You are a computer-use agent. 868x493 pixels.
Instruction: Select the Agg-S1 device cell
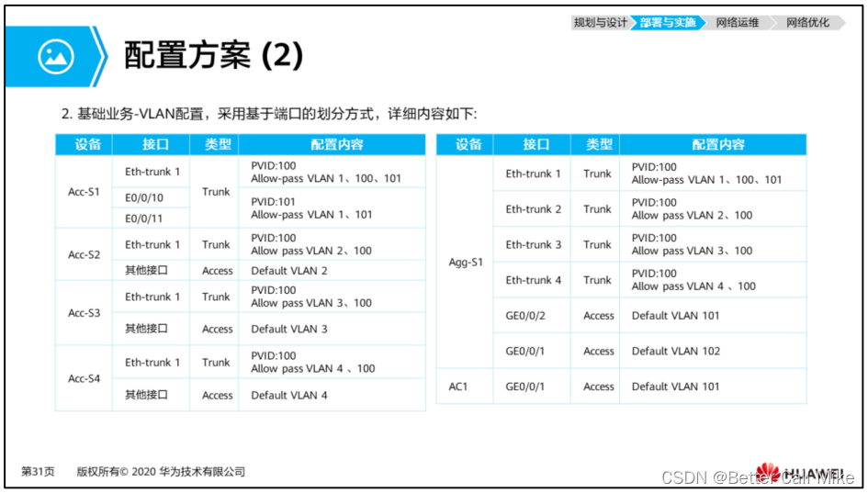point(465,262)
